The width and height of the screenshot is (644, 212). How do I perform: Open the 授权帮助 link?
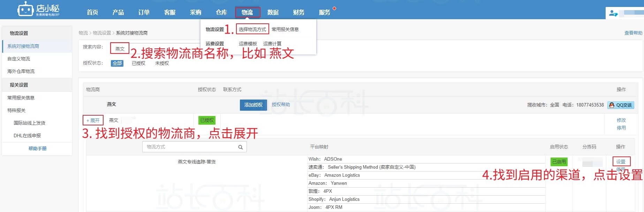click(281, 104)
